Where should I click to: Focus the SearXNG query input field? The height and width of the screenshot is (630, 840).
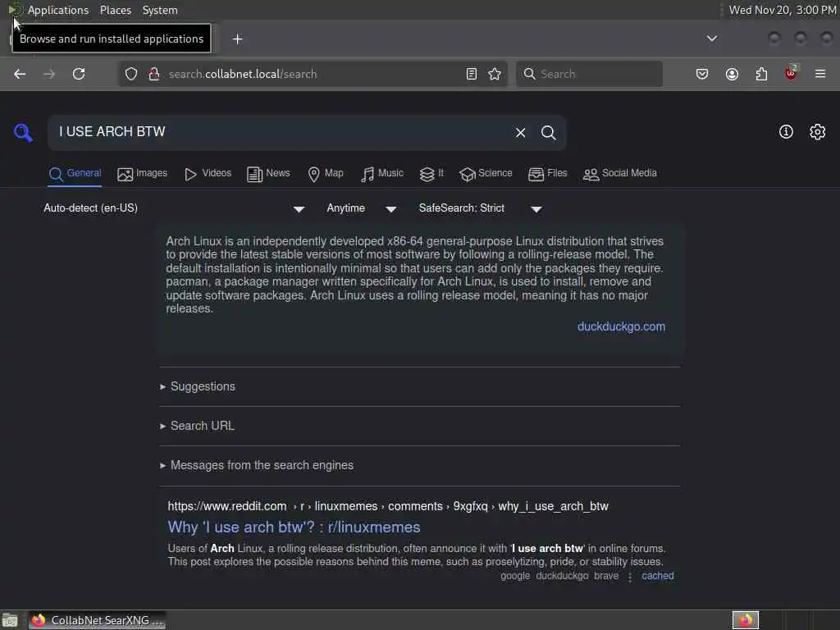[x=281, y=132]
